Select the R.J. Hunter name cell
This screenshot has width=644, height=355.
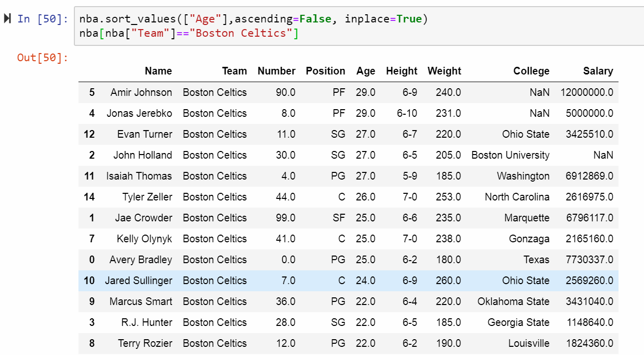click(147, 322)
